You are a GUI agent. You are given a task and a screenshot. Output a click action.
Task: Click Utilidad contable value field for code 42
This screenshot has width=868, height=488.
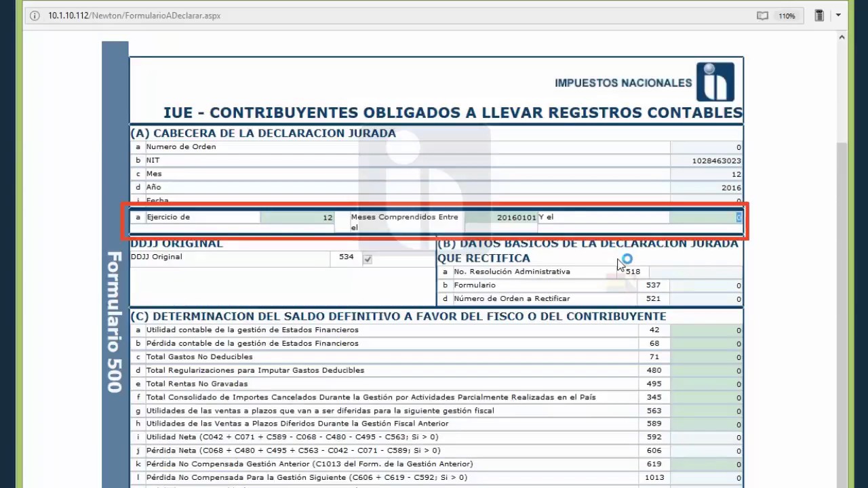(706, 330)
